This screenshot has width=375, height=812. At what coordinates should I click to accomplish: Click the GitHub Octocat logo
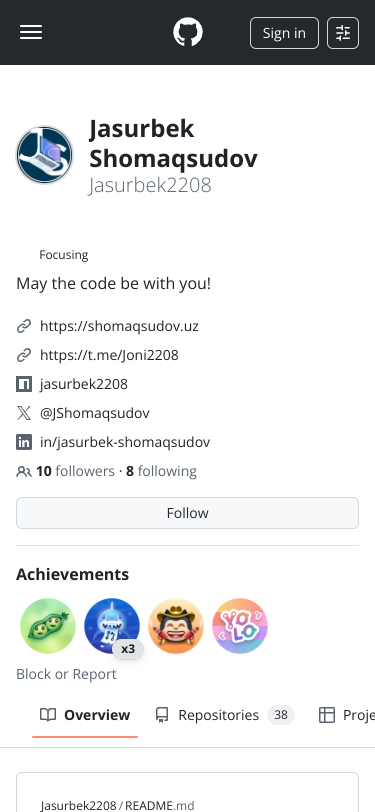(188, 33)
